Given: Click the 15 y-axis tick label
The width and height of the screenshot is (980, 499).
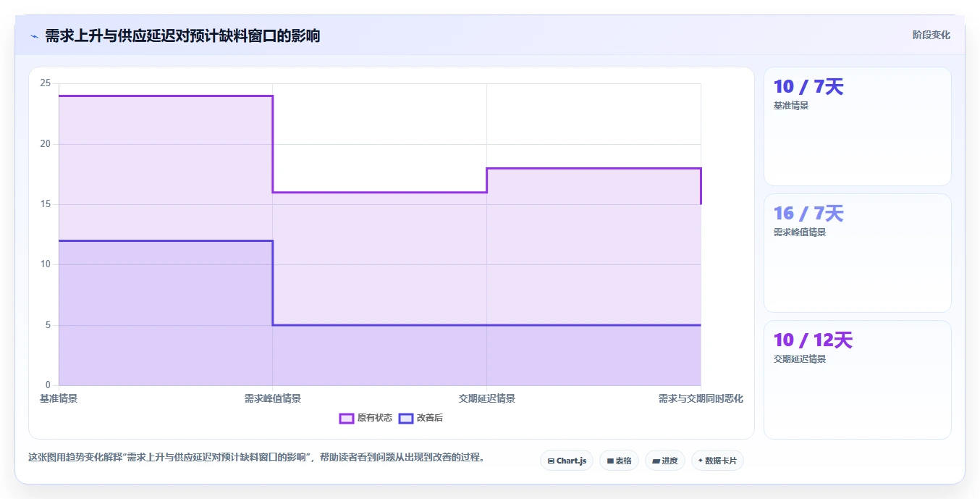Looking at the screenshot, I should pyautogui.click(x=46, y=204).
